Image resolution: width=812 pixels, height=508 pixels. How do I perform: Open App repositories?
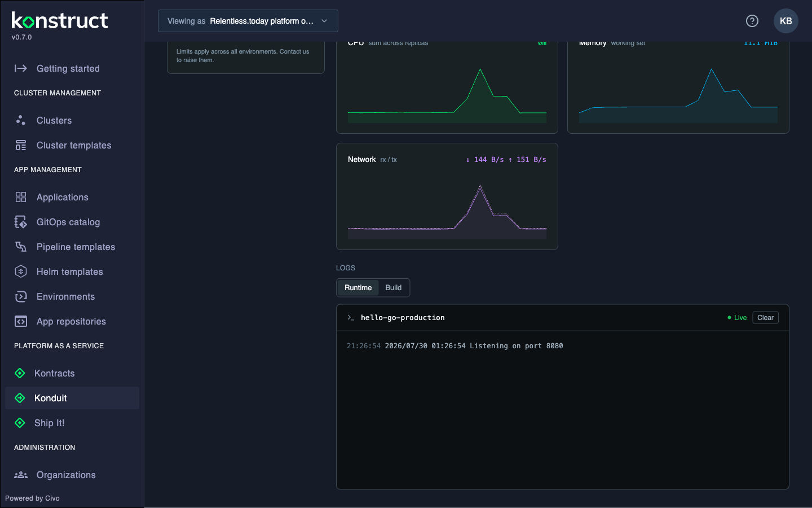(x=72, y=321)
